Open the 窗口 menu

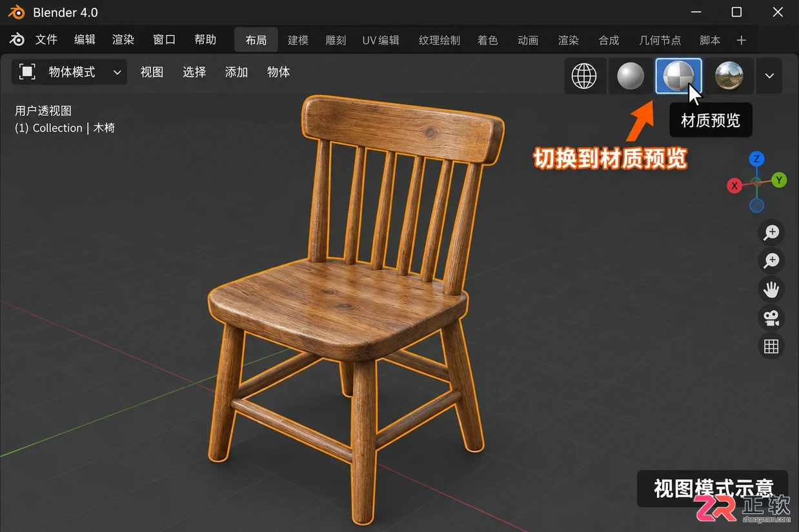[x=164, y=40]
